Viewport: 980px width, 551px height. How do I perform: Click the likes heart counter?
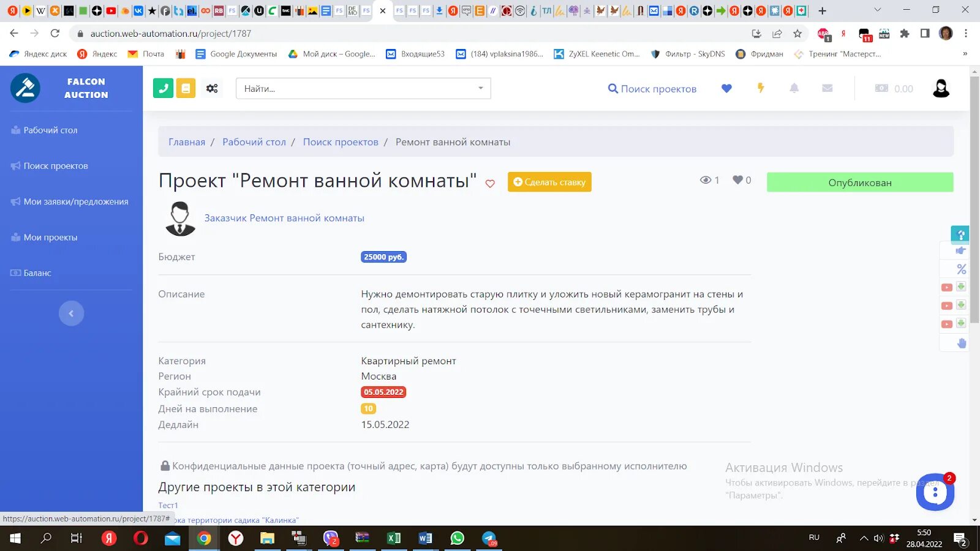(x=742, y=180)
